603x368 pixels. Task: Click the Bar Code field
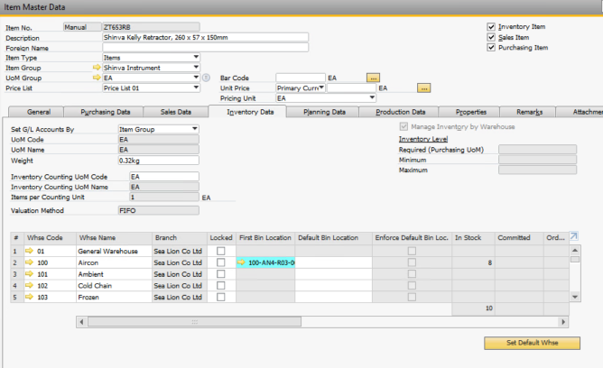(x=300, y=78)
